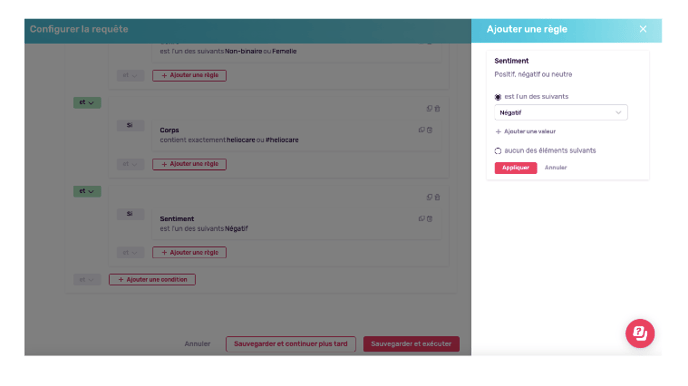Viewport: 688px width, 386px height.
Task: Click 'Ajouter une valeur' link
Action: [x=526, y=132]
